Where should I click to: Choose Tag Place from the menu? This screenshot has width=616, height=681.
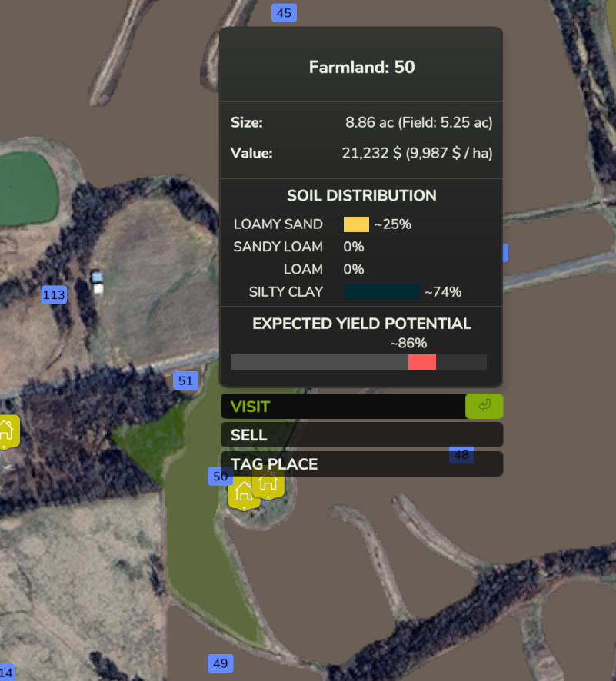[361, 464]
